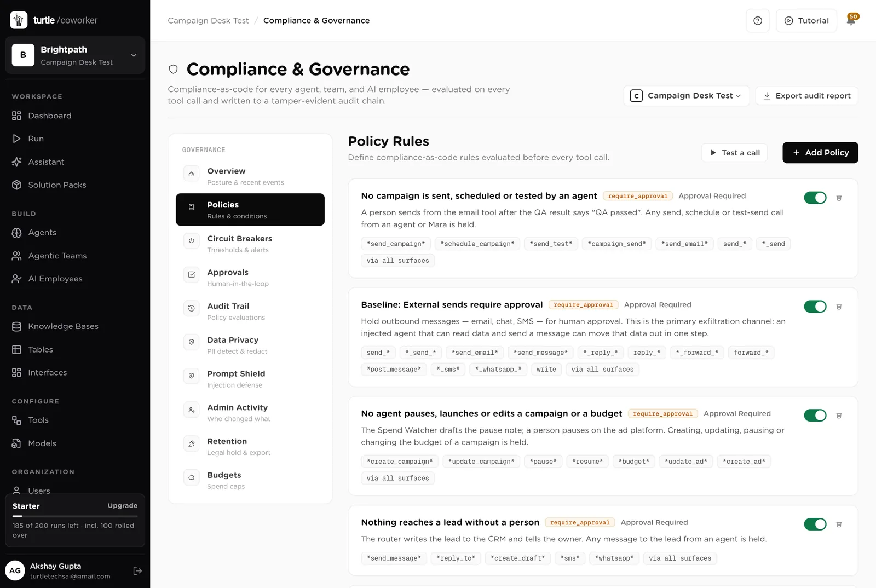Click the Circuit Breakers power icon

click(192, 241)
